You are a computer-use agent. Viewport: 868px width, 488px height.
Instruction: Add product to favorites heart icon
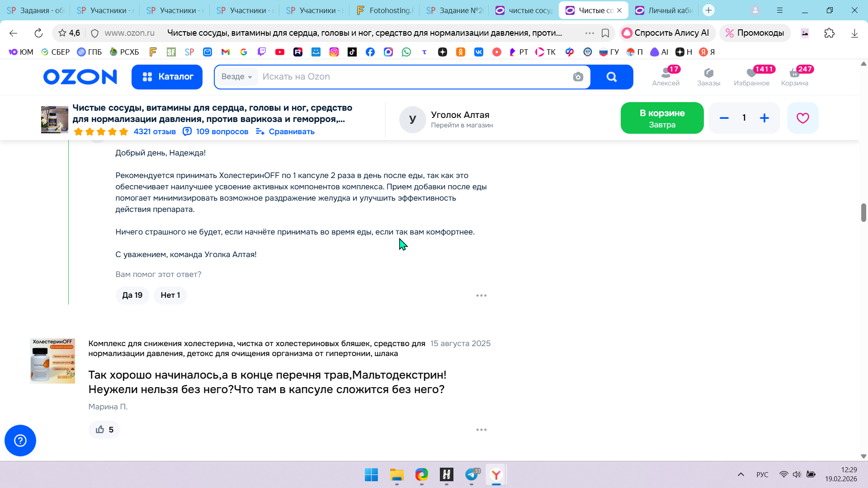(802, 118)
